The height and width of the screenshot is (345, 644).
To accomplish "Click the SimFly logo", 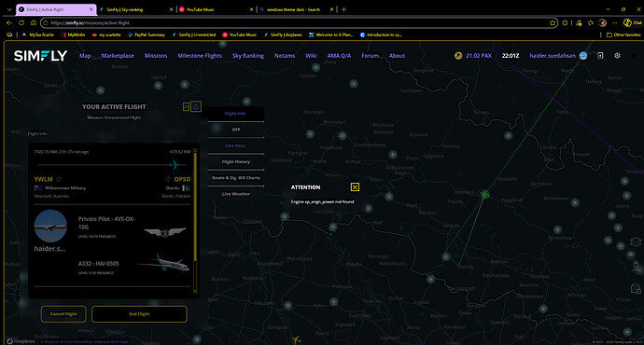I will click(40, 55).
